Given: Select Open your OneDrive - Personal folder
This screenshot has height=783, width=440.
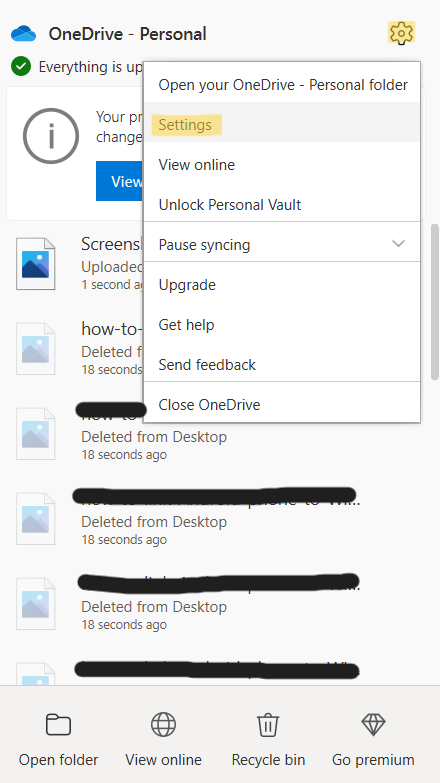Looking at the screenshot, I should pos(283,84).
